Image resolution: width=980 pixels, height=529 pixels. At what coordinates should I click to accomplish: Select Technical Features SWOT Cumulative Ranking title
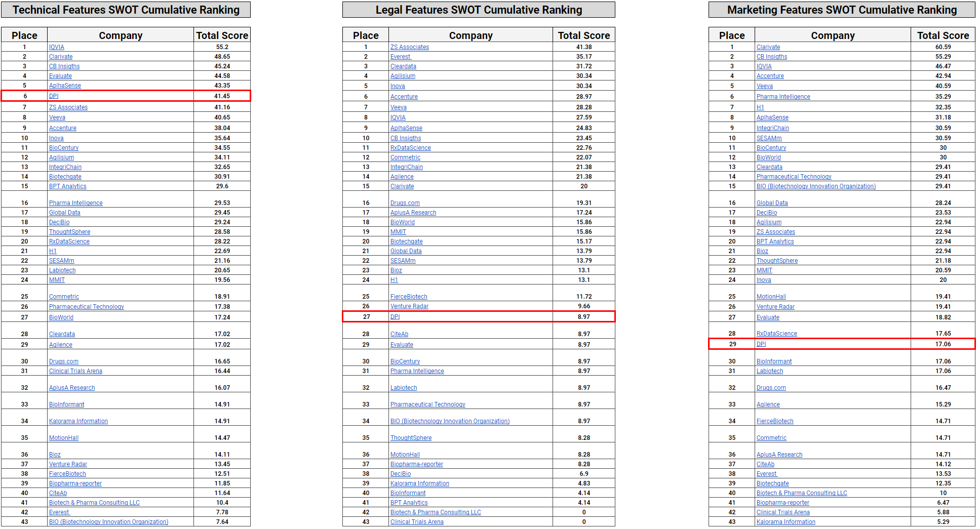coord(126,10)
